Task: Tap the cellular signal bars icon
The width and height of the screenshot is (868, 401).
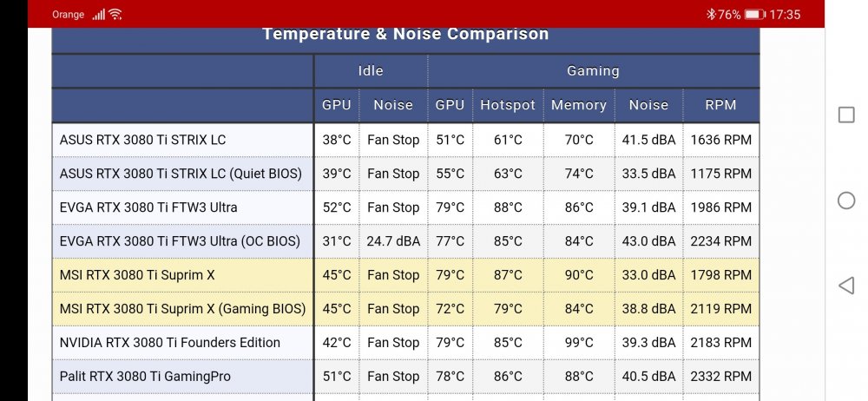Action: 99,15
